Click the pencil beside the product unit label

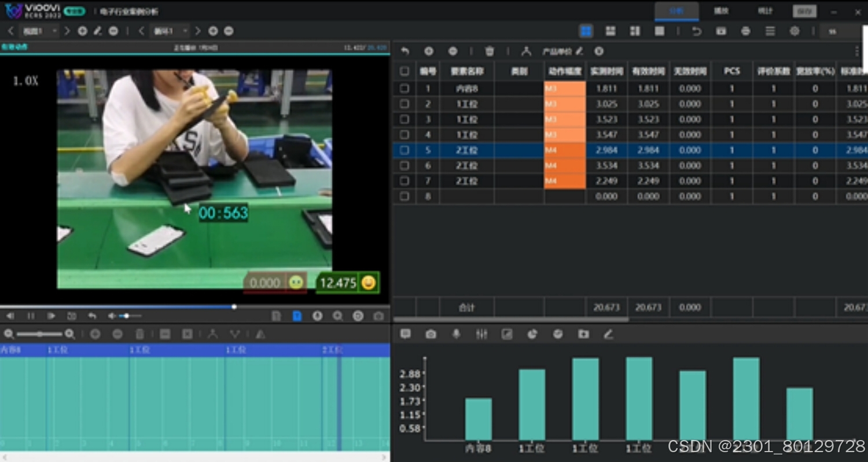[579, 51]
